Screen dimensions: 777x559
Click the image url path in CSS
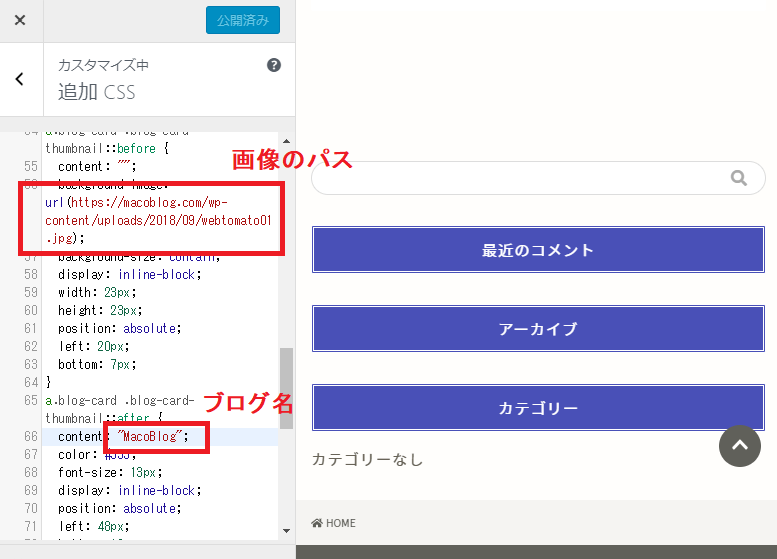tap(158, 220)
